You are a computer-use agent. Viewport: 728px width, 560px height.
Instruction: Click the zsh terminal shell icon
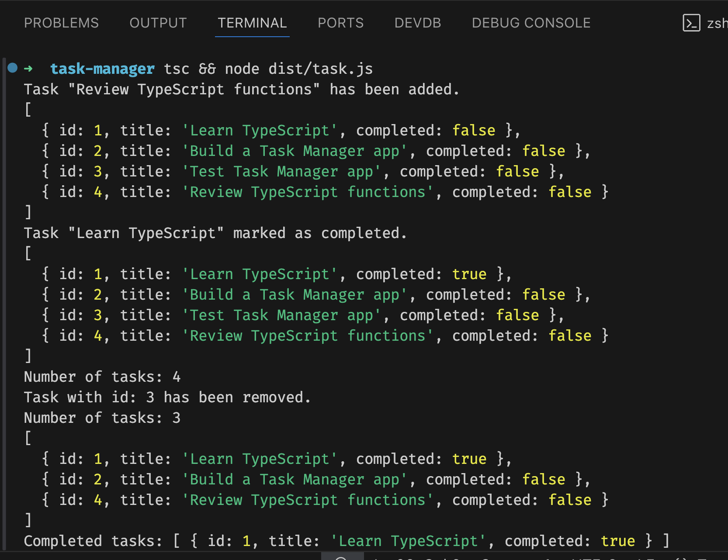(x=691, y=23)
